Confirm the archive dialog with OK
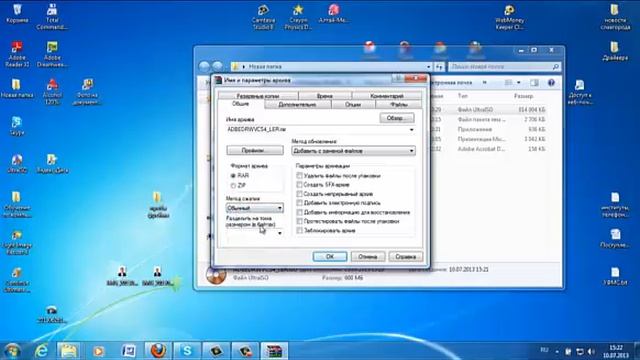Viewport: 640px width, 360px height. tap(330, 256)
